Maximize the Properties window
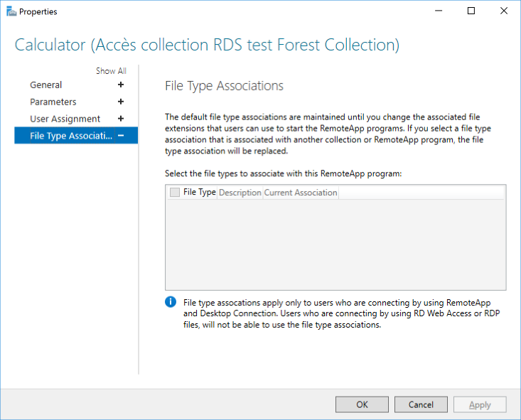Viewport: 521px width, 420px height. [x=471, y=11]
